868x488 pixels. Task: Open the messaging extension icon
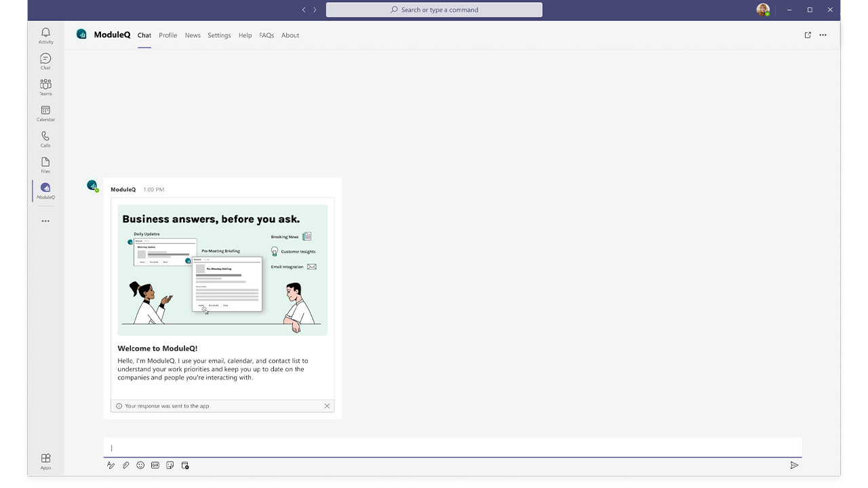185,465
